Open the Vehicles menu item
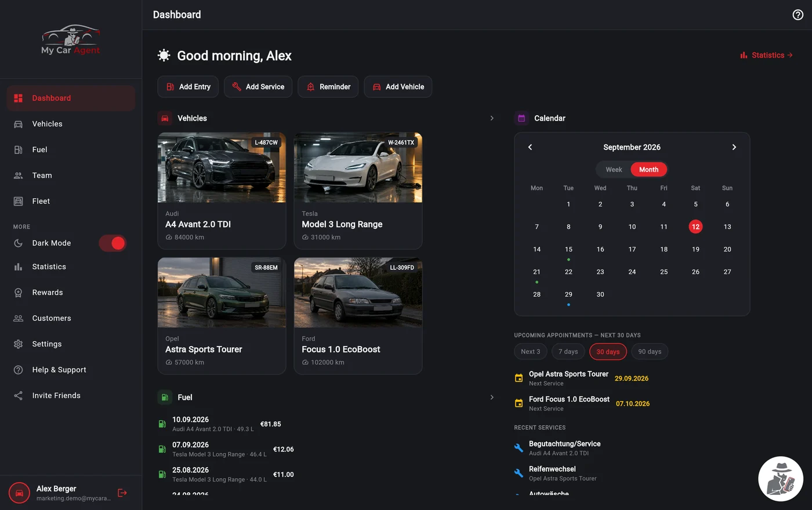 [x=71, y=124]
